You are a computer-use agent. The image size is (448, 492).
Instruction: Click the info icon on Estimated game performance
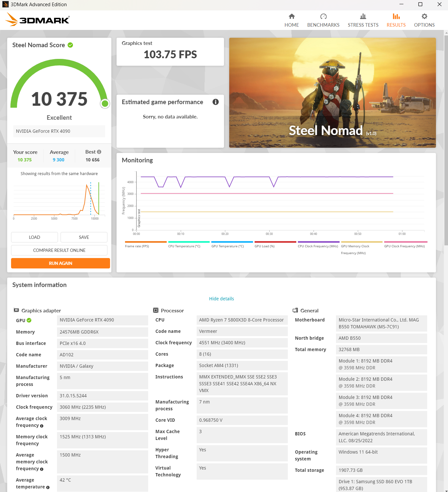216,102
